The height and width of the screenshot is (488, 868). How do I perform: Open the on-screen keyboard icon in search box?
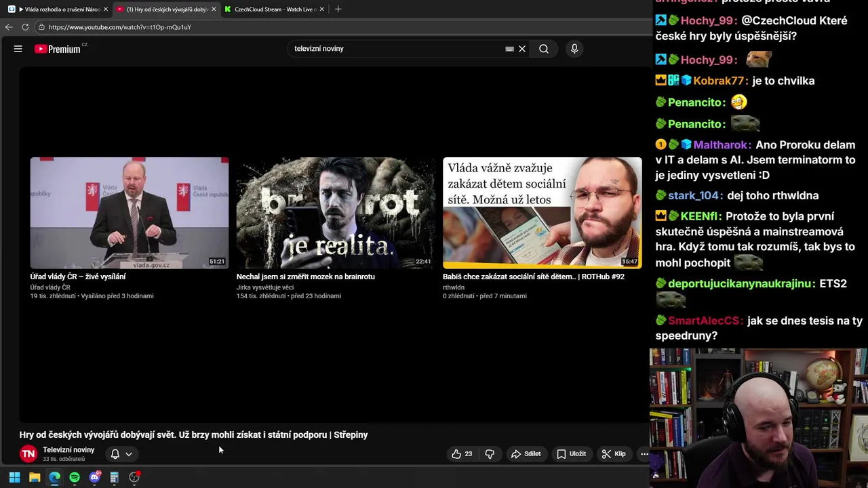click(509, 49)
